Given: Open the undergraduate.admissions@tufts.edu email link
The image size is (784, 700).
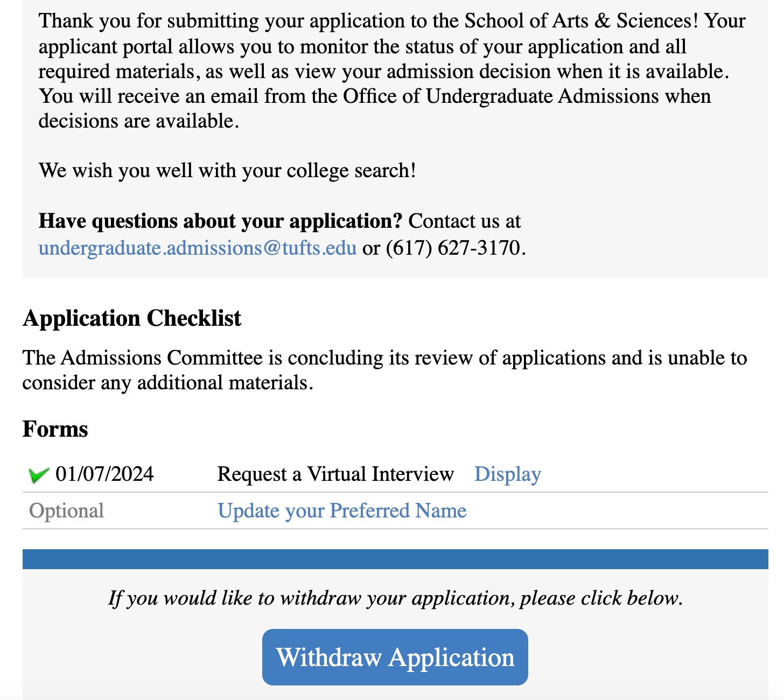Looking at the screenshot, I should click(197, 248).
